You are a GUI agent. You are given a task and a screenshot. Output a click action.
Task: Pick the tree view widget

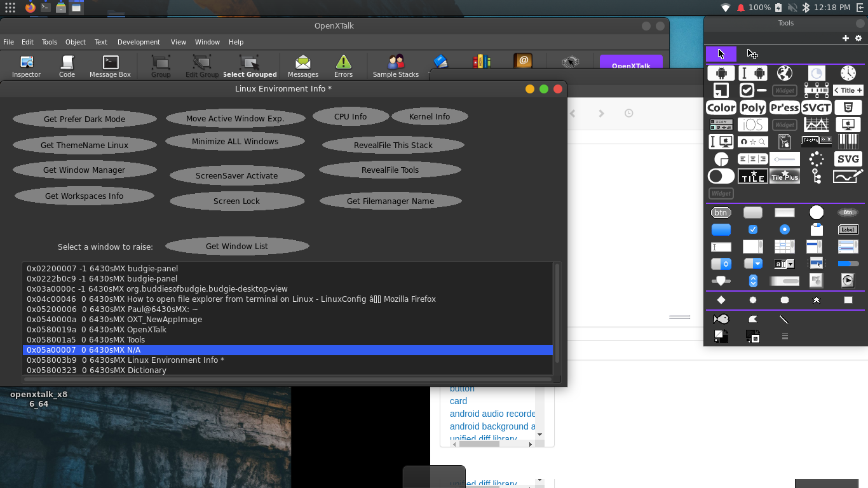817,176
